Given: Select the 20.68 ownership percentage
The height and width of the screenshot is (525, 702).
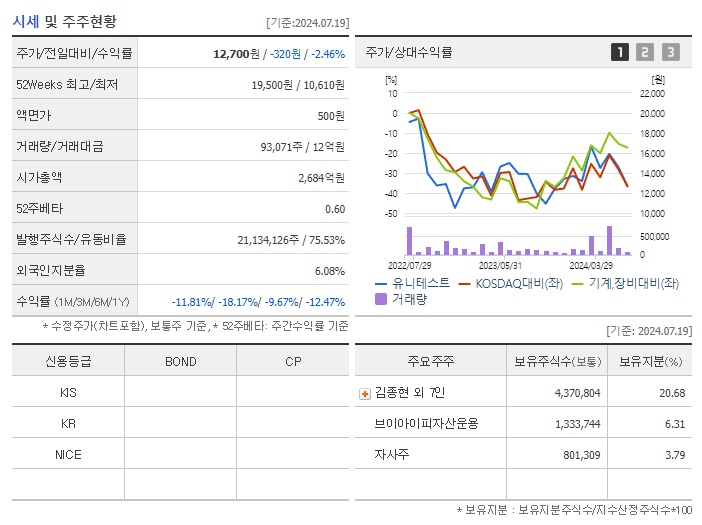Looking at the screenshot, I should click(672, 393).
